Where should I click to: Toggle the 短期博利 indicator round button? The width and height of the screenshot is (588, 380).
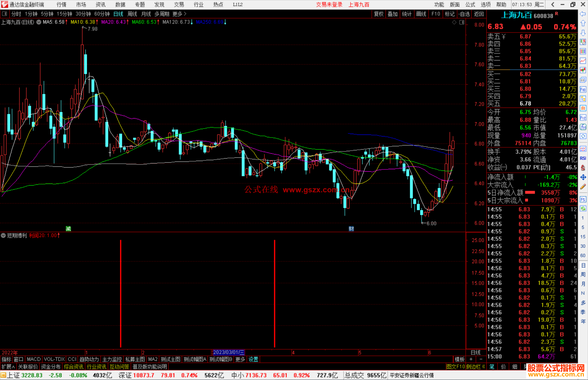(x=3, y=235)
